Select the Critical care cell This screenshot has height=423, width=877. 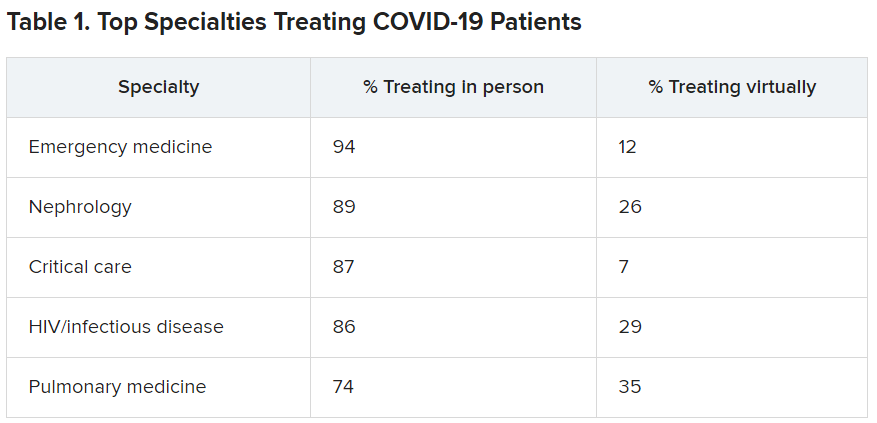click(80, 267)
